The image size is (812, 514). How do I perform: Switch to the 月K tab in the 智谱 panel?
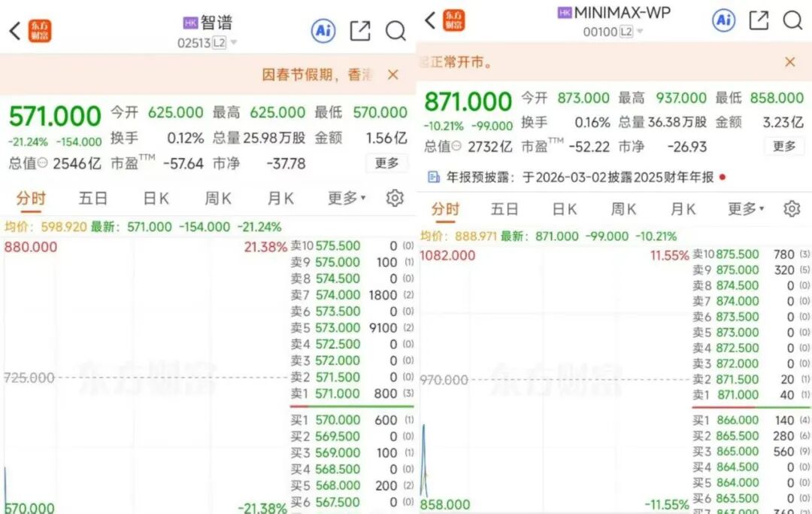click(x=280, y=198)
